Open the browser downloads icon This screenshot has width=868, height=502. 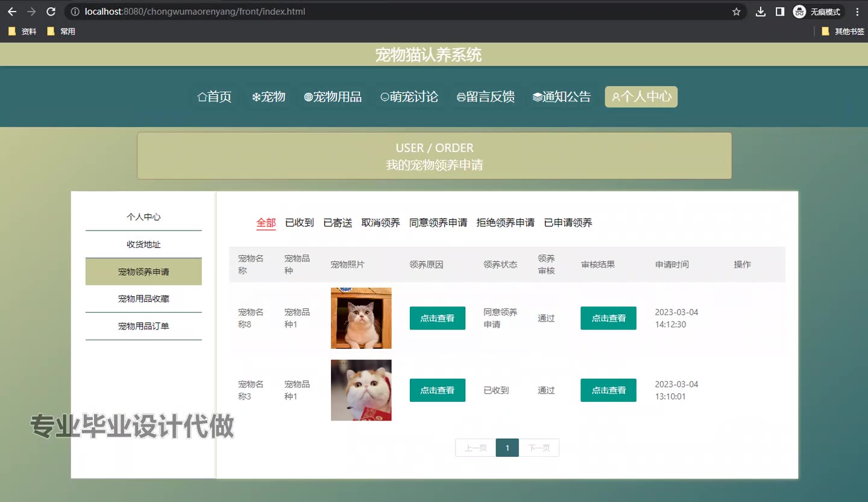(761, 11)
